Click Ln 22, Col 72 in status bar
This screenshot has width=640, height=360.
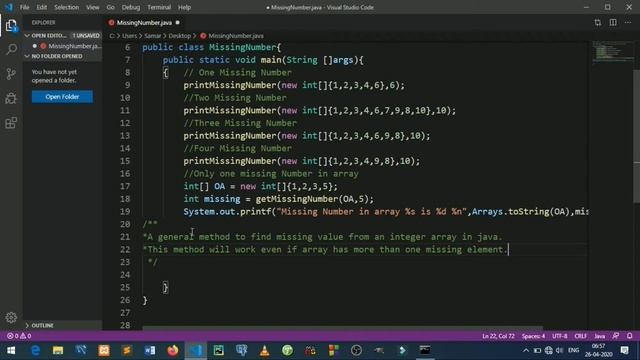point(498,336)
